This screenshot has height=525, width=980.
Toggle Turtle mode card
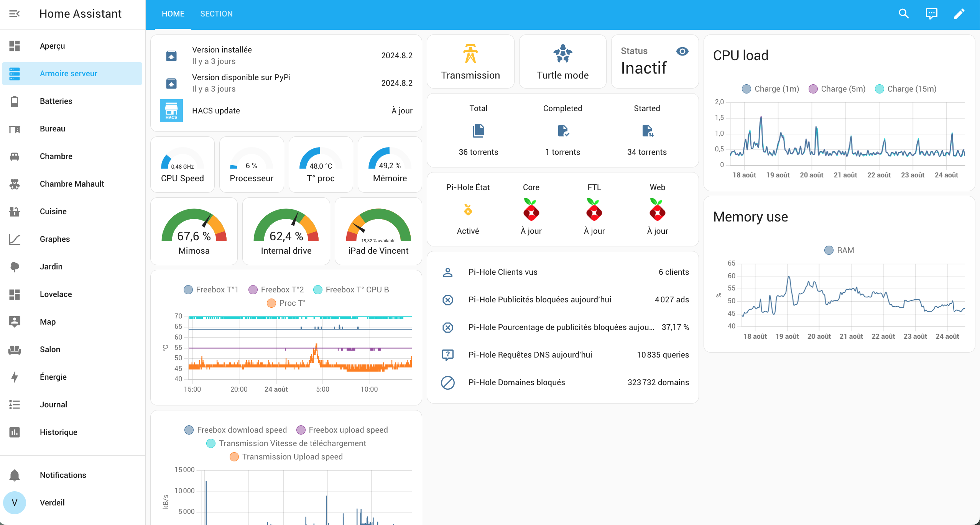coord(562,62)
